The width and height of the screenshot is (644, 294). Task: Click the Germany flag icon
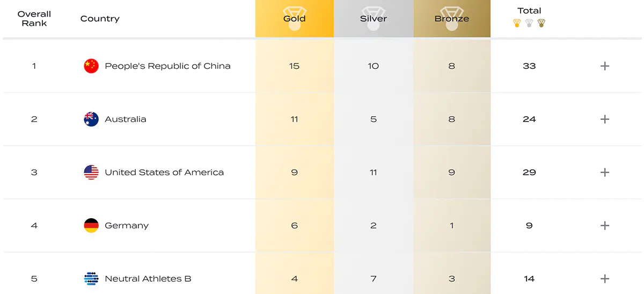(x=91, y=226)
